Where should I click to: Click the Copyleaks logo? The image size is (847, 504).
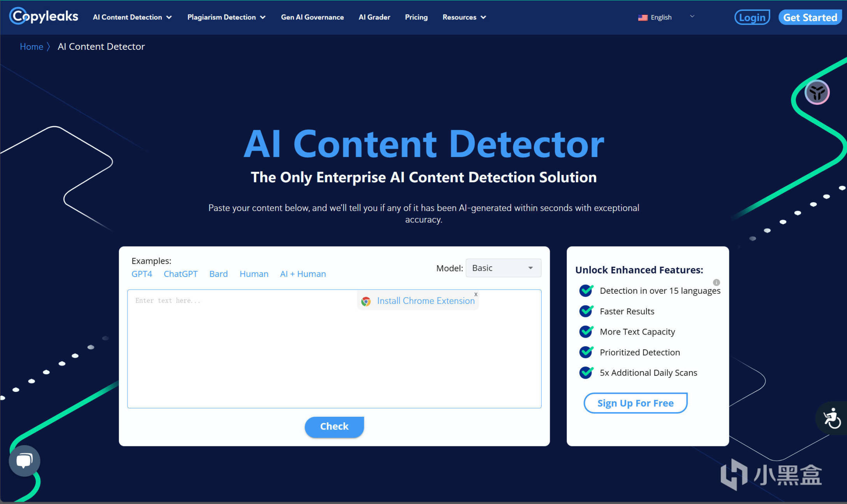pos(44,16)
